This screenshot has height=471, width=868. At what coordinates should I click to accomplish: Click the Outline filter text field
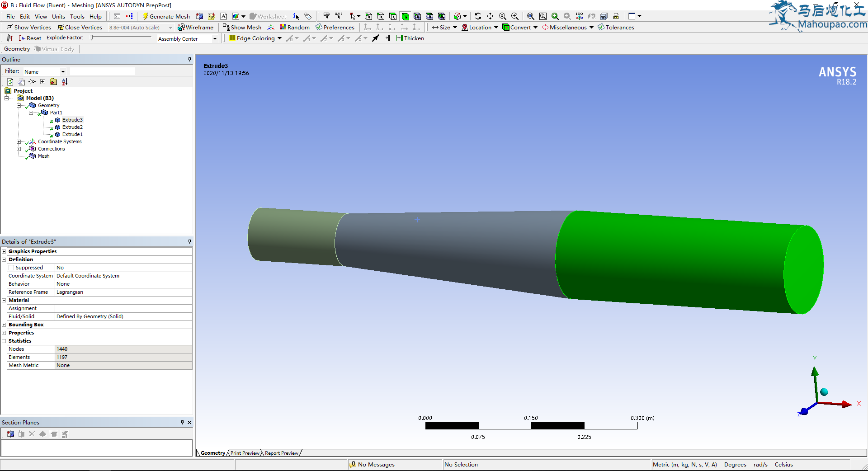(x=102, y=71)
